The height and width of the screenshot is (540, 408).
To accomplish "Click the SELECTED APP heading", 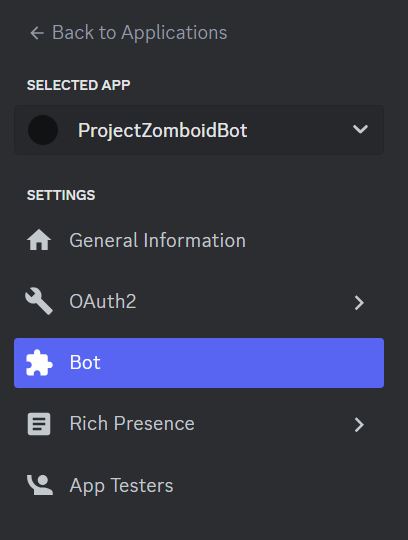I will [79, 85].
